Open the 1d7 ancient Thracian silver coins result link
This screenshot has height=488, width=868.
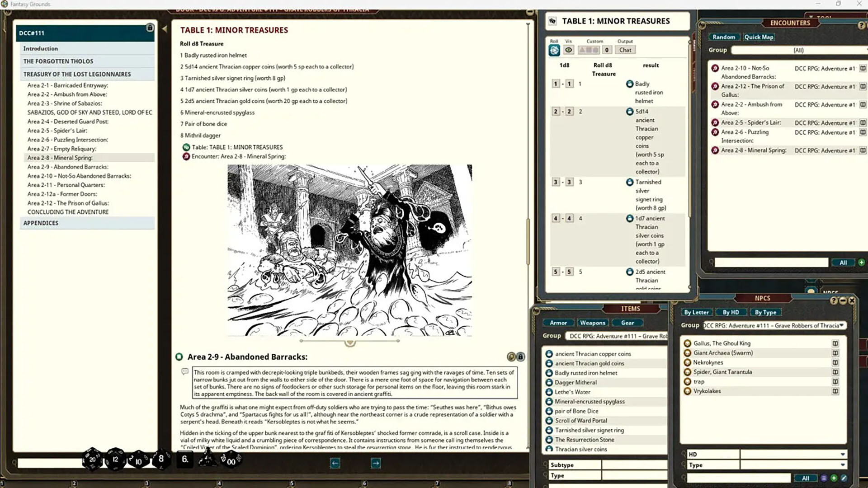(630, 218)
